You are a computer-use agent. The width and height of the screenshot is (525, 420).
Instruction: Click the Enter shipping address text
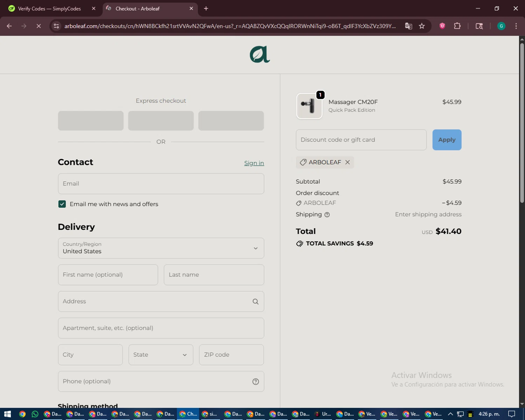pyautogui.click(x=428, y=214)
